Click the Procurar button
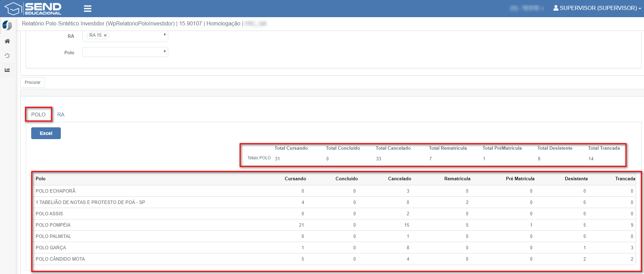The height and width of the screenshot is (274, 644). pyautogui.click(x=33, y=82)
